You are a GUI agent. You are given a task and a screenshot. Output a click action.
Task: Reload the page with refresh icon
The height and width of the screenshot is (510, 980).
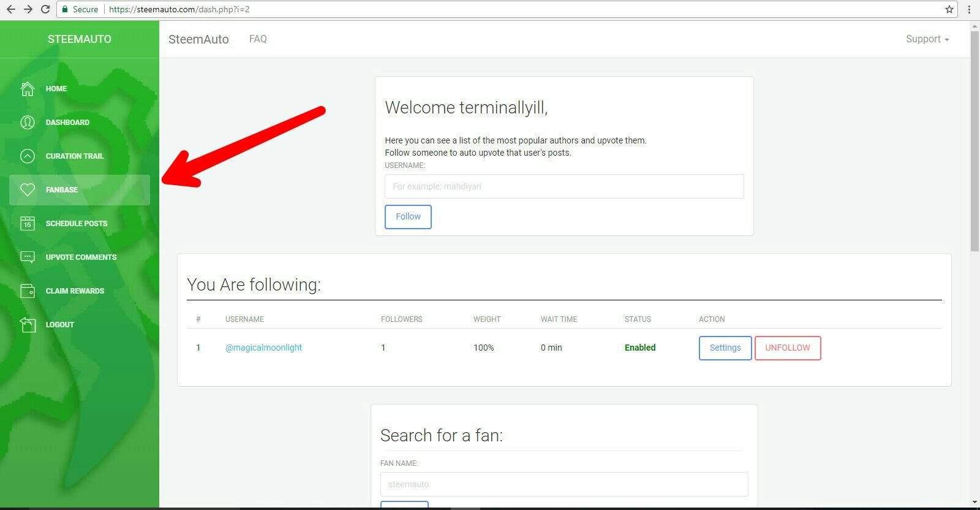[x=45, y=9]
